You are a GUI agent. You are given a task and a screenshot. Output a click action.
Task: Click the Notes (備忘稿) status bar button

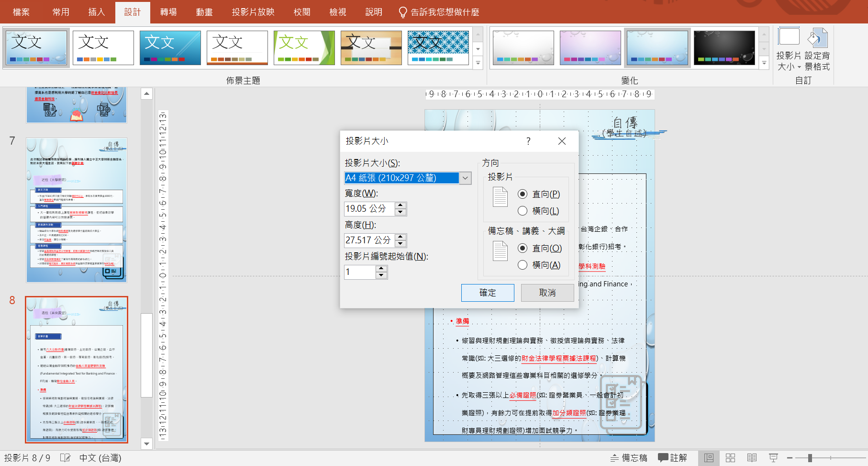pyautogui.click(x=629, y=458)
